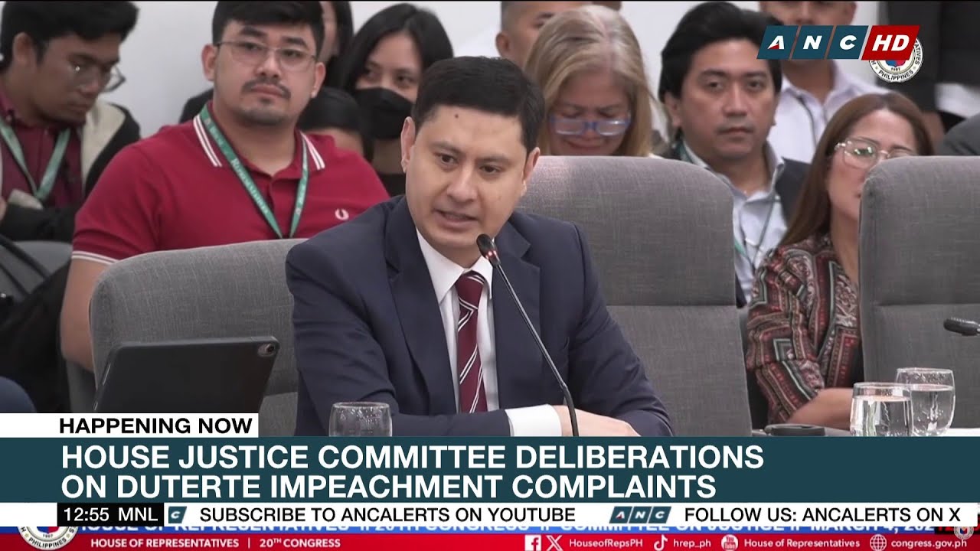Click the globe icon before congress.gov.ph

[x=878, y=543]
